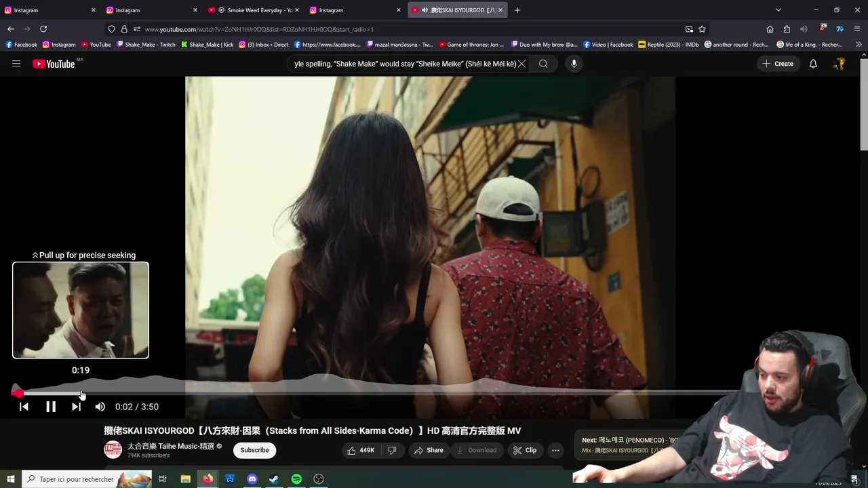Open the icon left of the bookmark star in the address bar
868x488 pixels.
click(x=689, y=29)
